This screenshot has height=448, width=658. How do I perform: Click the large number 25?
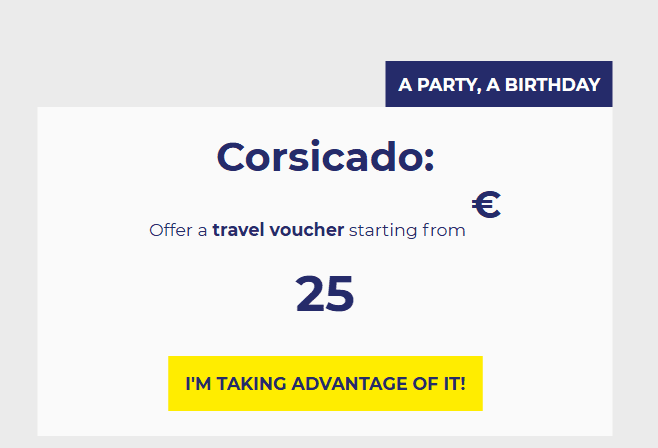coord(325,294)
